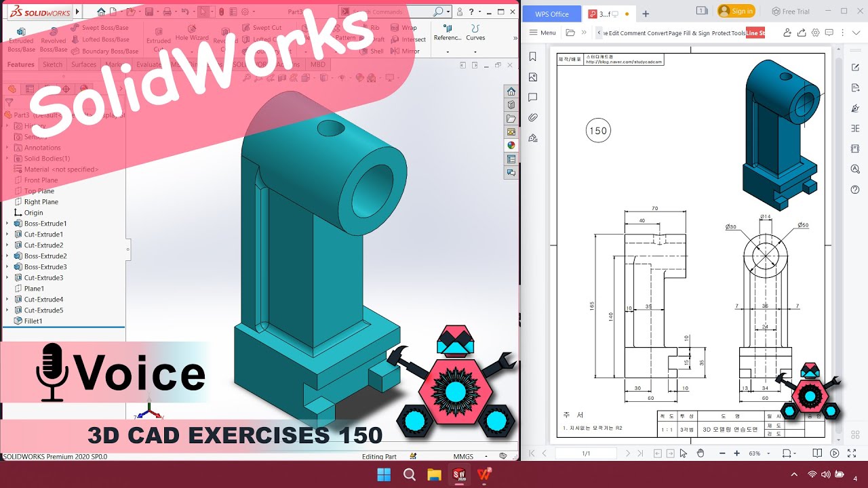Open the Signature panel in WPS sidebar
Screen dimensions: 868x488
point(533,138)
